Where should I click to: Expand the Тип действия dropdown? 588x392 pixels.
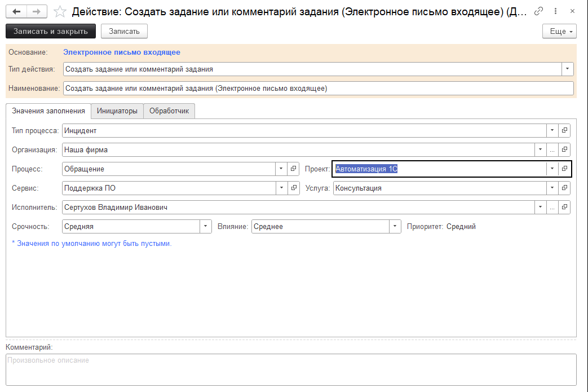tap(567, 69)
